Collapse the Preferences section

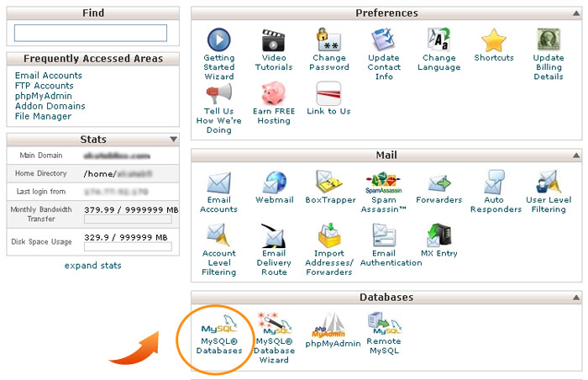[x=576, y=13]
